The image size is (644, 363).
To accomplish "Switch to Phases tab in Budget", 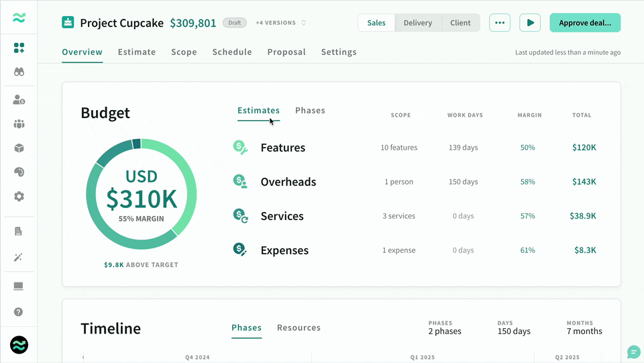I will point(310,111).
